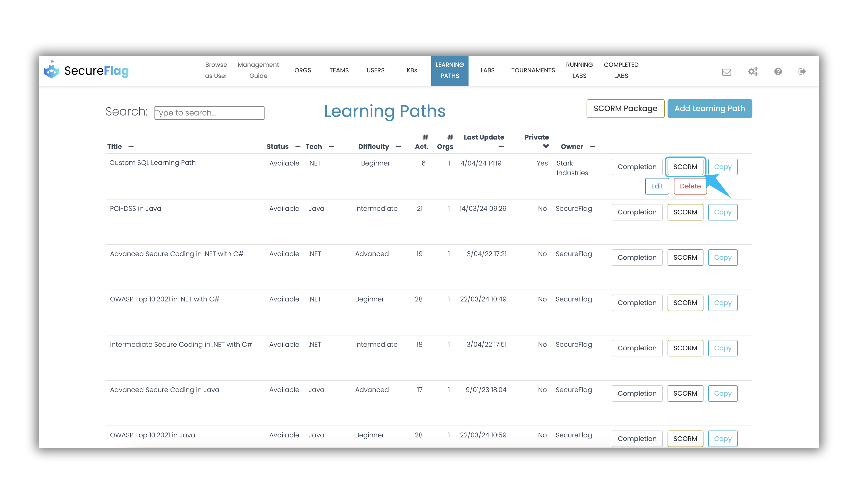The width and height of the screenshot is (858, 504).
Task: Click SCORM for OWASP Top 10 .NET
Action: (x=686, y=303)
